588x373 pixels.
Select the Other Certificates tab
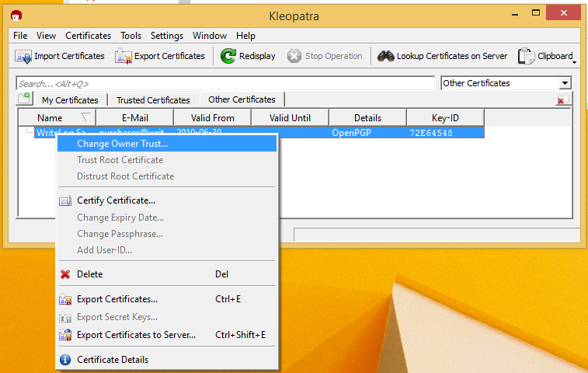(x=242, y=99)
